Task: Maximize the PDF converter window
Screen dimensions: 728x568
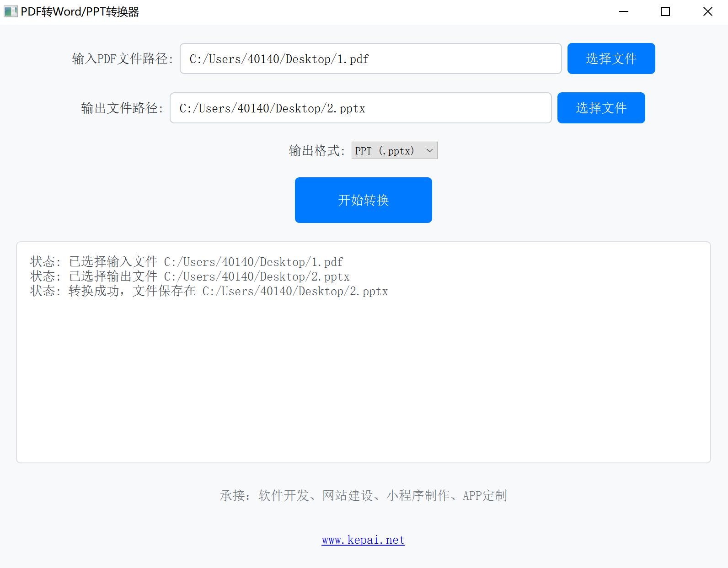Action: [665, 12]
